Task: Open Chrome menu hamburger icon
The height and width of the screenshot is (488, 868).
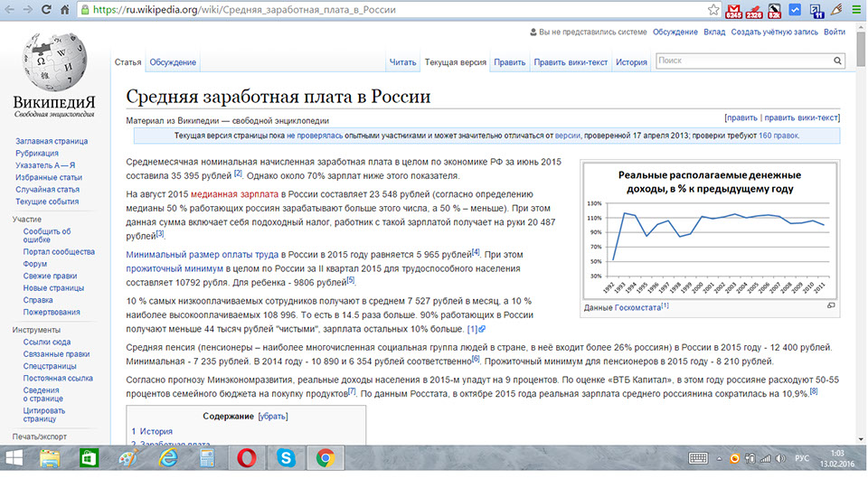Action: point(856,9)
